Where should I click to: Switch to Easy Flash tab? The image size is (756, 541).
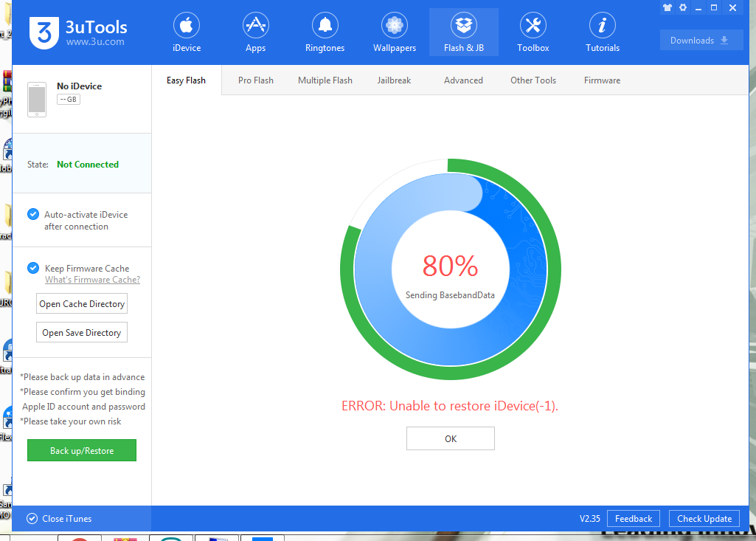click(186, 80)
